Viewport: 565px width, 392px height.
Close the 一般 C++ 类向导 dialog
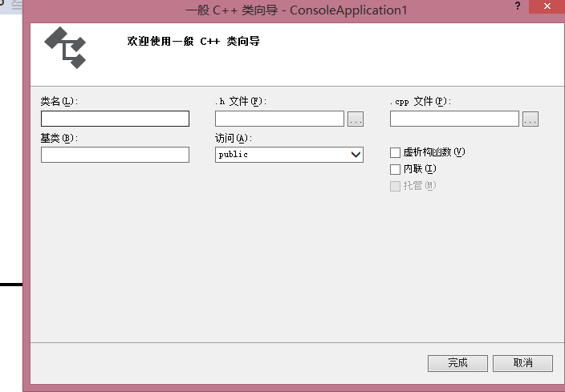click(547, 6)
